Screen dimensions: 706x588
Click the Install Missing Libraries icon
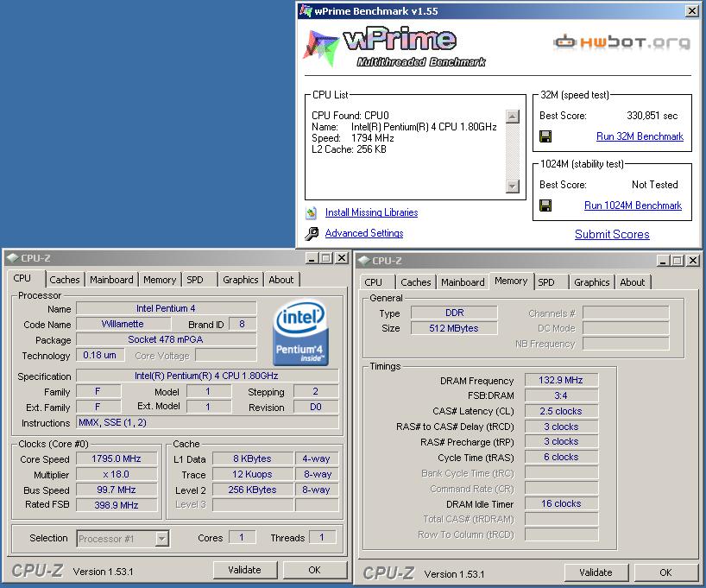pos(311,212)
